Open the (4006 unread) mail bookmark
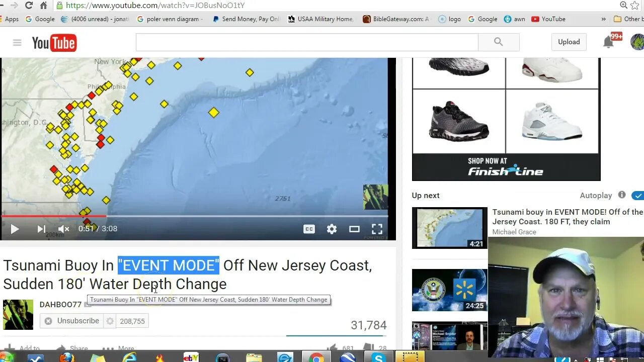 [95, 19]
